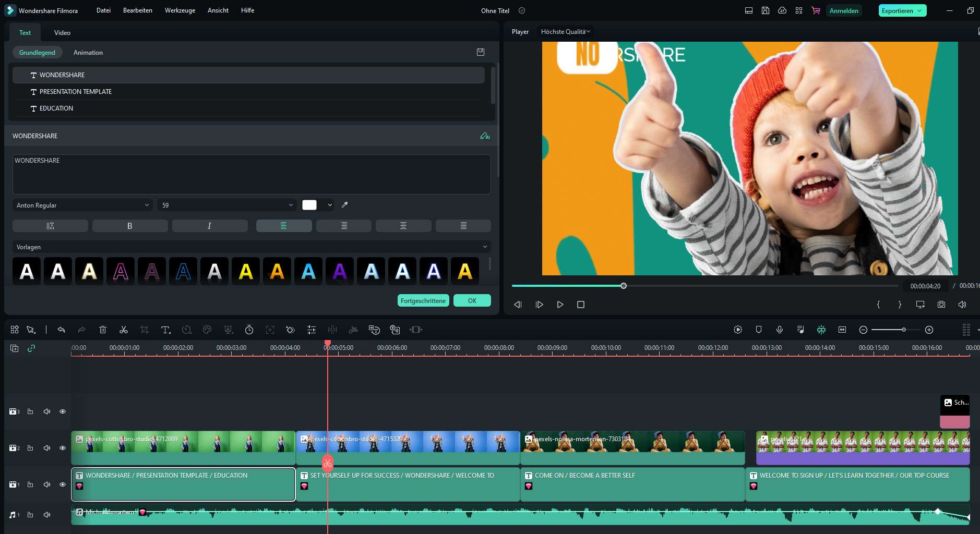Select the EDUCATION text layer

pos(248,108)
